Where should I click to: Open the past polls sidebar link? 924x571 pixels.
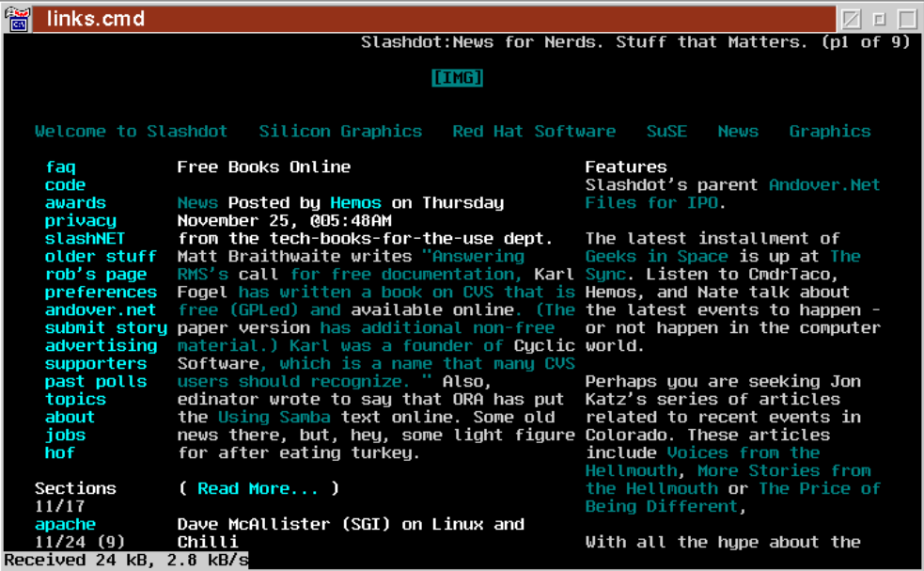(96, 382)
